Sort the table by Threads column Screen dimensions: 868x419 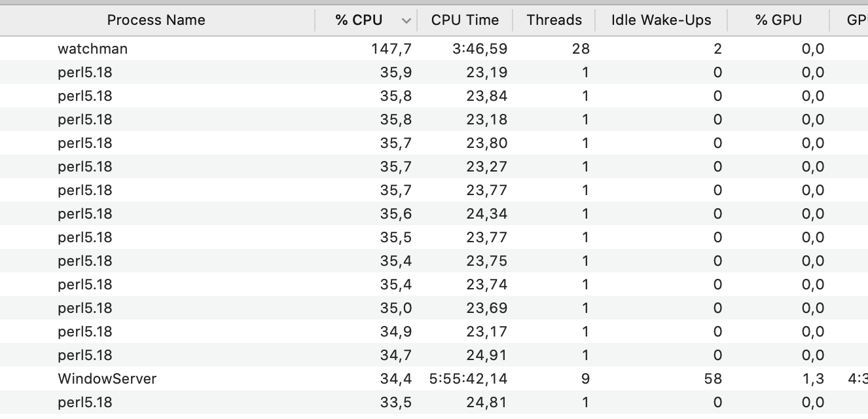click(x=554, y=20)
